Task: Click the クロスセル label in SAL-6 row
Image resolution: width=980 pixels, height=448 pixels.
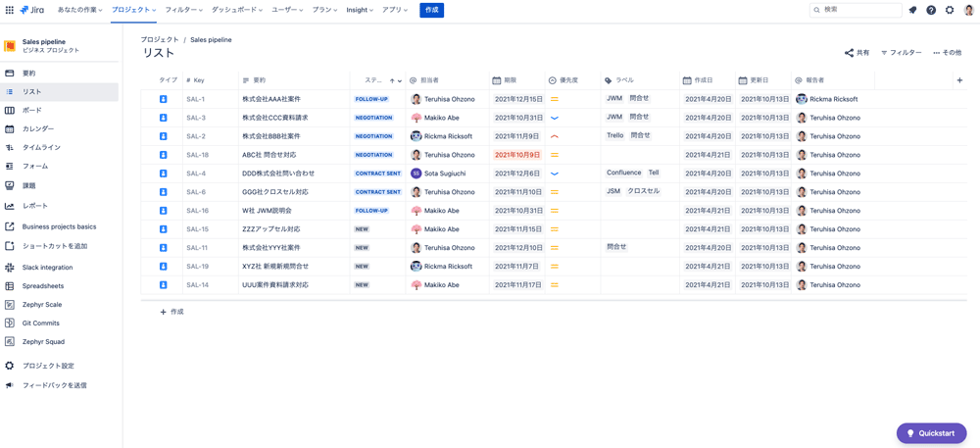Action: 643,191
